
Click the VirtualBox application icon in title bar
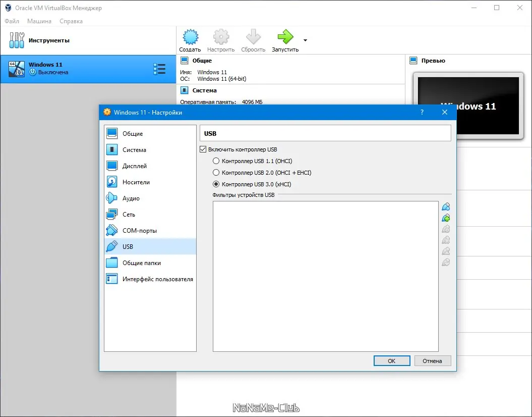(x=8, y=8)
